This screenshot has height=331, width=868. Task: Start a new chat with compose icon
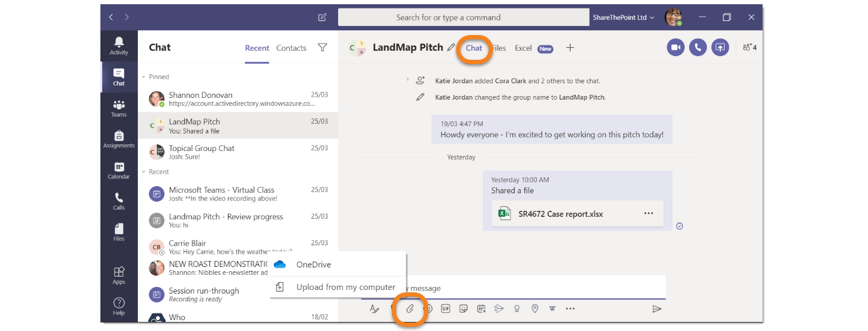point(322,18)
